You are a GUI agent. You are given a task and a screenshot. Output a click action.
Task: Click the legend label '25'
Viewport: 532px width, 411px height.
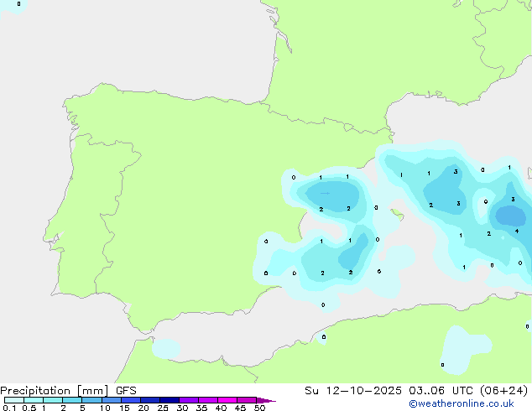click(163, 408)
